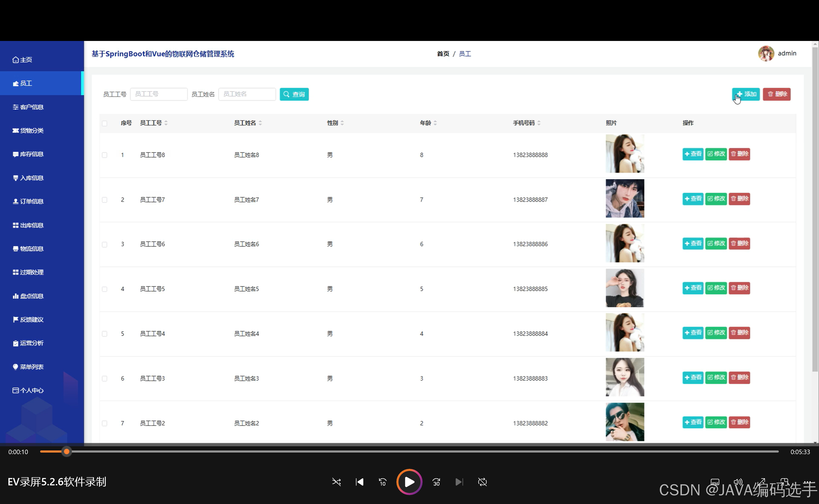Check the row checkbox for 员工工号4

pos(105,334)
